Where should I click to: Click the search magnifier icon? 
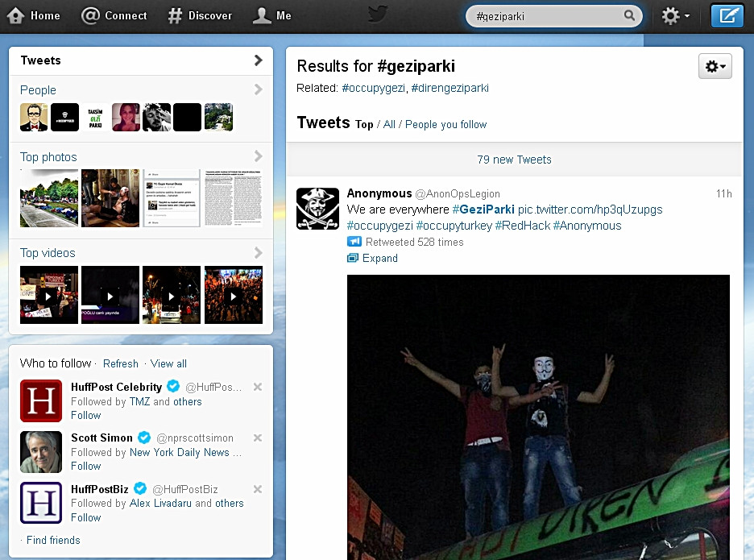pyautogui.click(x=629, y=16)
